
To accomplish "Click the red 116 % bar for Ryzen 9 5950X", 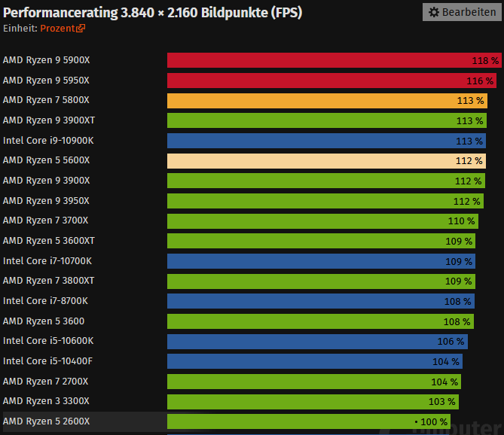I will point(331,81).
